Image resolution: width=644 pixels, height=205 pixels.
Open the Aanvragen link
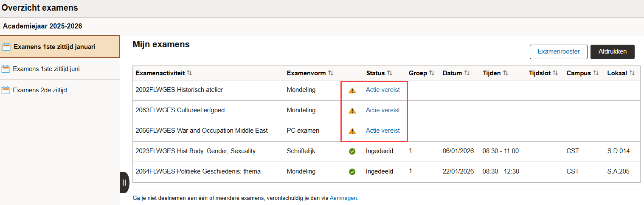pos(343,198)
